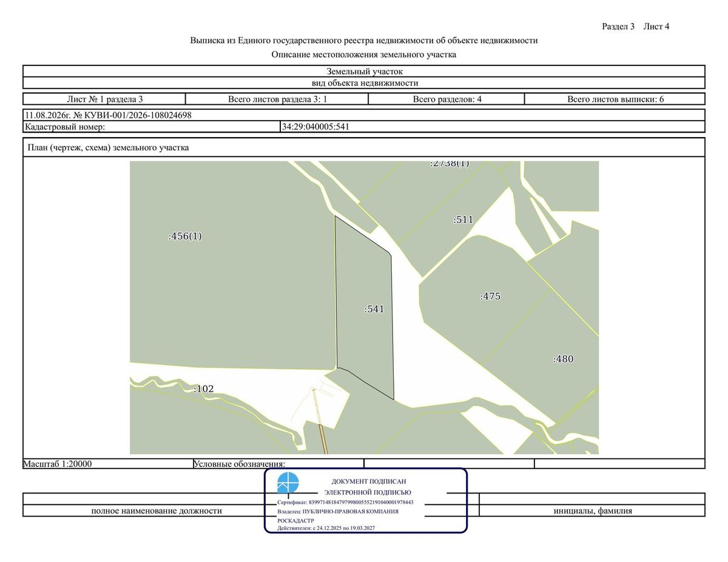This screenshot has width=728, height=562.
Task: Select the "Земельный участок" cell
Action: (x=364, y=72)
